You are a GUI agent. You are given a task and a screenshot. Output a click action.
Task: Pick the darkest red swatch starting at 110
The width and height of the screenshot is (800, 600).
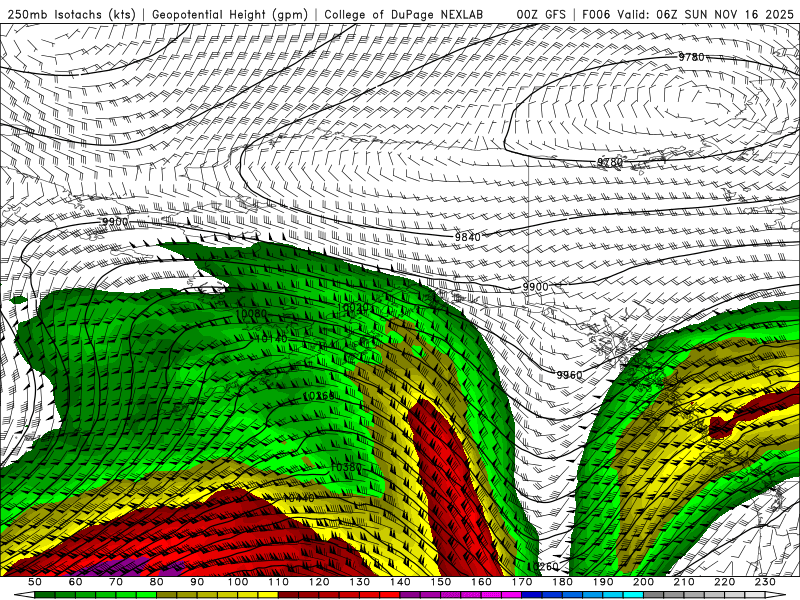[x=288, y=594]
